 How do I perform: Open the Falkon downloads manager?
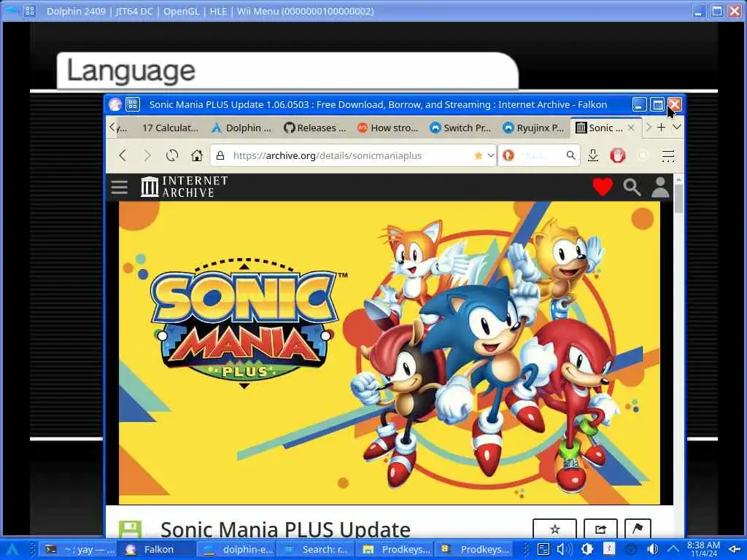tap(593, 155)
